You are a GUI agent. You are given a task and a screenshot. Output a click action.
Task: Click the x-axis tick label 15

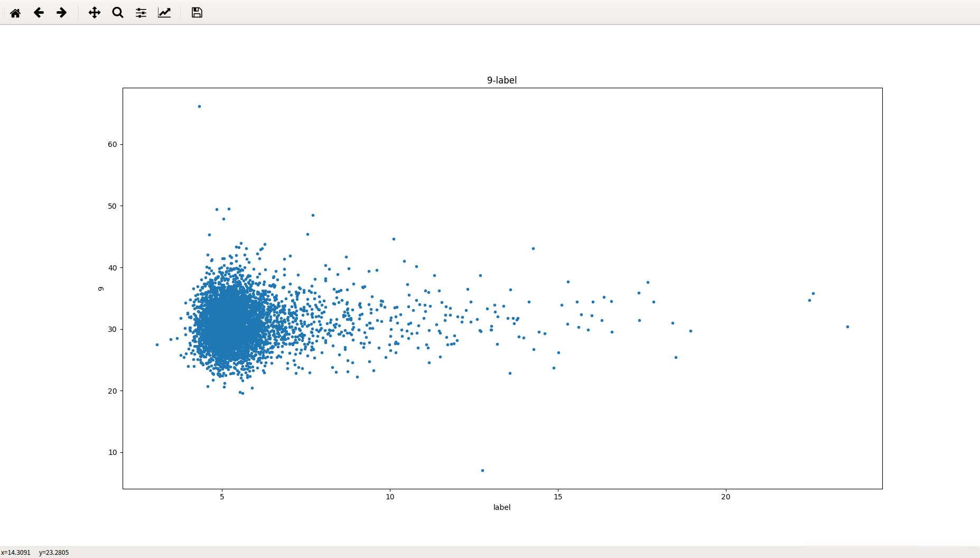pos(558,497)
